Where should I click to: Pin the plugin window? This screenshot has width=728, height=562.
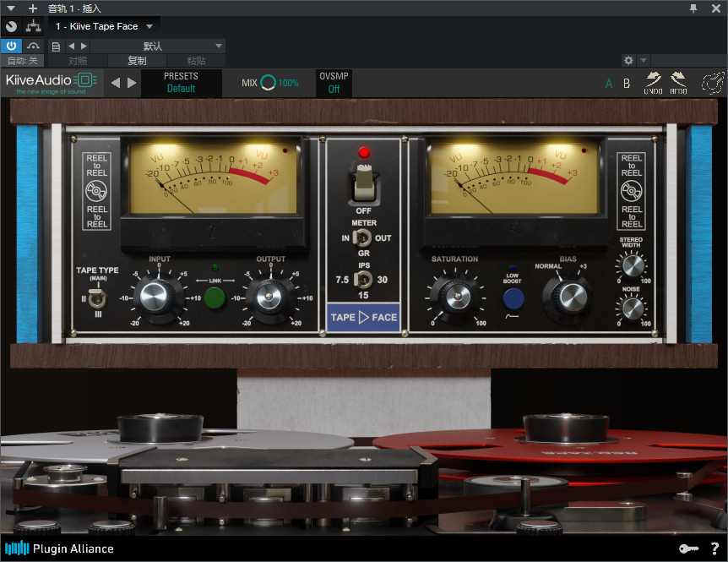point(693,8)
